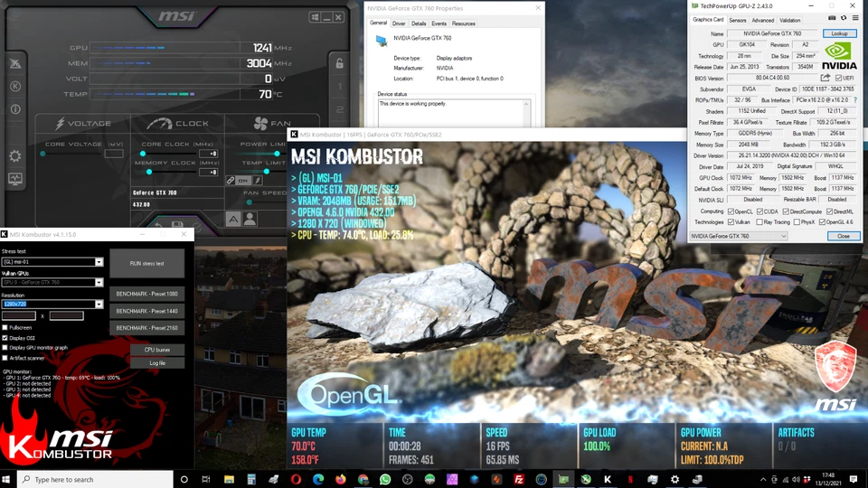Run BENCHMARK Preset 1080
Viewport: 868px width, 488px height.
pyautogui.click(x=146, y=294)
